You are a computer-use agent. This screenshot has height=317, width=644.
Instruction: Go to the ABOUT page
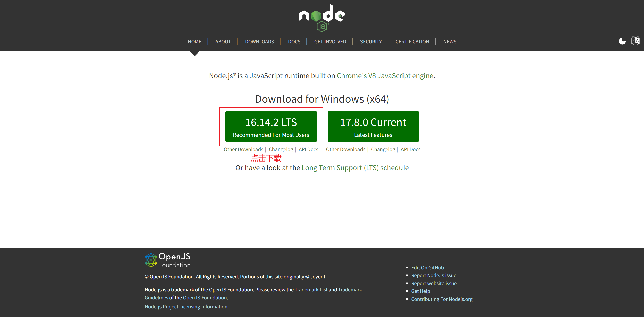(223, 42)
